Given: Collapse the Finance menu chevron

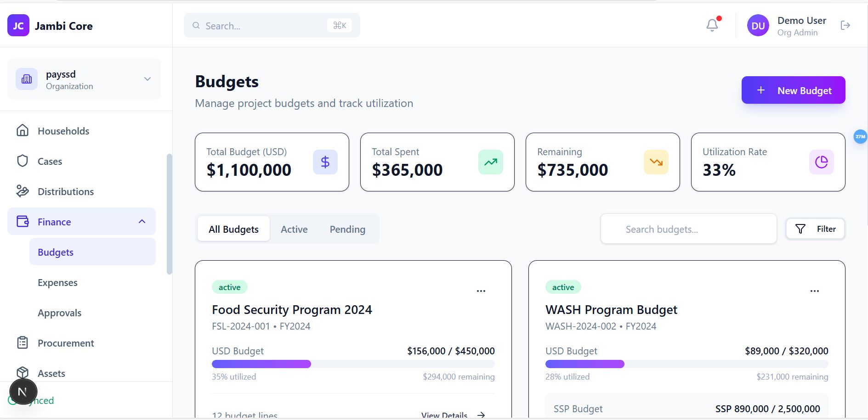Looking at the screenshot, I should pyautogui.click(x=142, y=222).
